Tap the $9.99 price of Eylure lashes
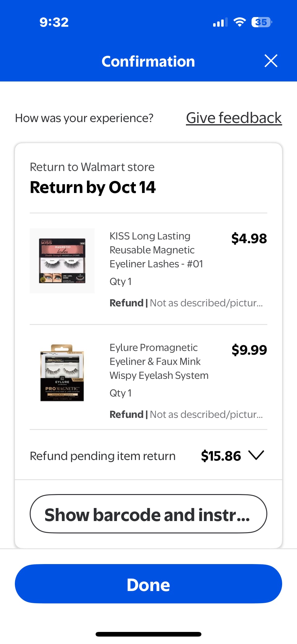Image resolution: width=297 pixels, height=644 pixels. [x=249, y=350]
